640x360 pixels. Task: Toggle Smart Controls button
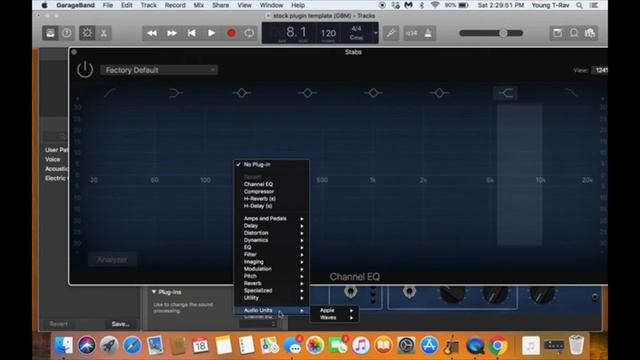click(87, 33)
